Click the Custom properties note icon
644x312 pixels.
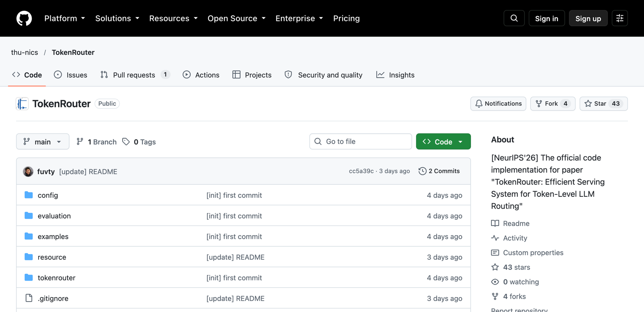tap(495, 253)
